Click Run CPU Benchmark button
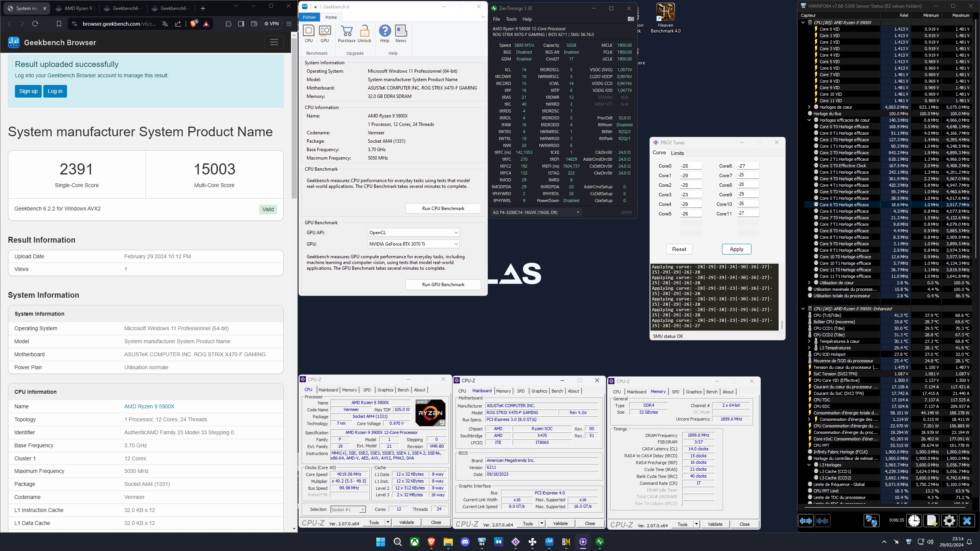This screenshot has height=551, width=980. pyautogui.click(x=443, y=209)
